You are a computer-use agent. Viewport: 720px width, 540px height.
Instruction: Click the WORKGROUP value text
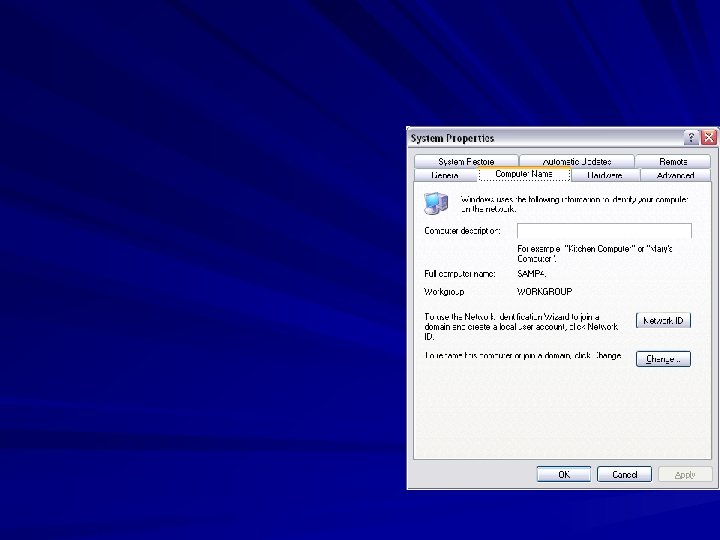coord(545,292)
